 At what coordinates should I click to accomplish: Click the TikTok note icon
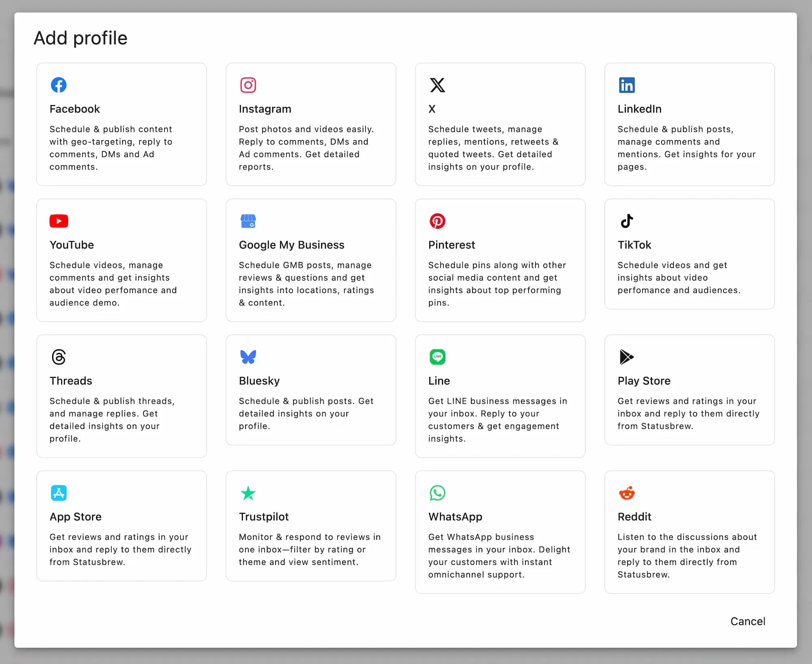coord(626,221)
